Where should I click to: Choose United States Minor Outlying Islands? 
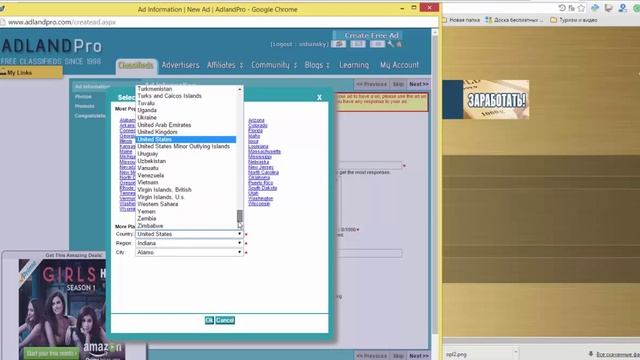click(186, 147)
